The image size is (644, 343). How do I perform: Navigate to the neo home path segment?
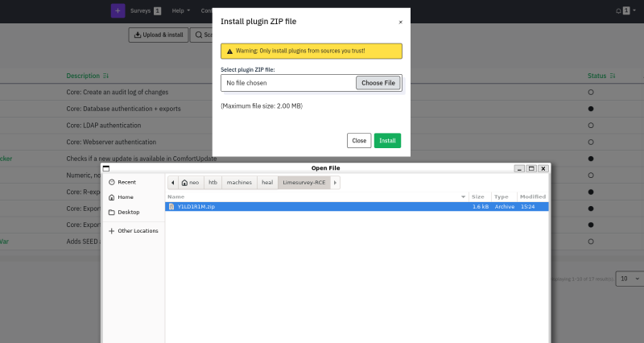[x=190, y=183]
